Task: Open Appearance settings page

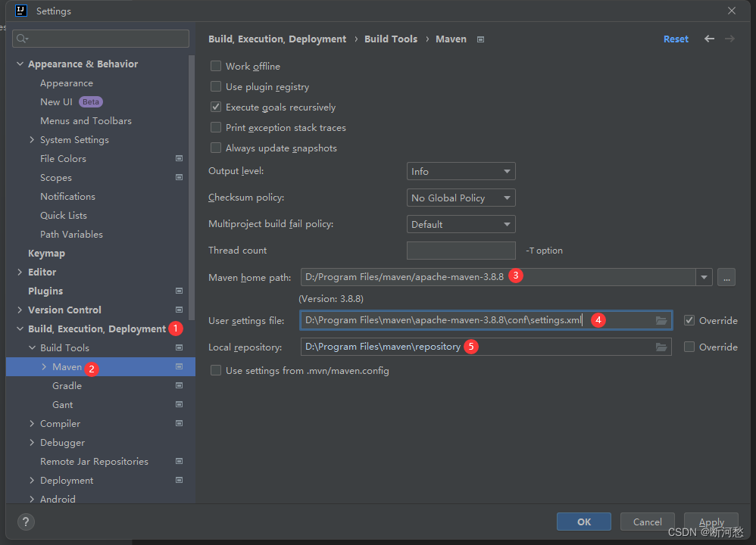Action: (x=67, y=83)
